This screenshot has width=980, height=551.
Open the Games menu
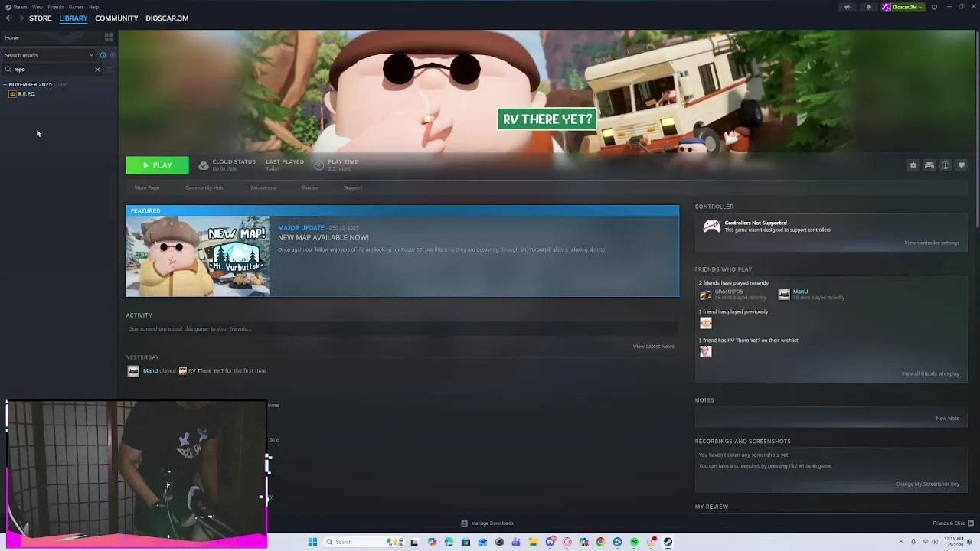point(77,7)
